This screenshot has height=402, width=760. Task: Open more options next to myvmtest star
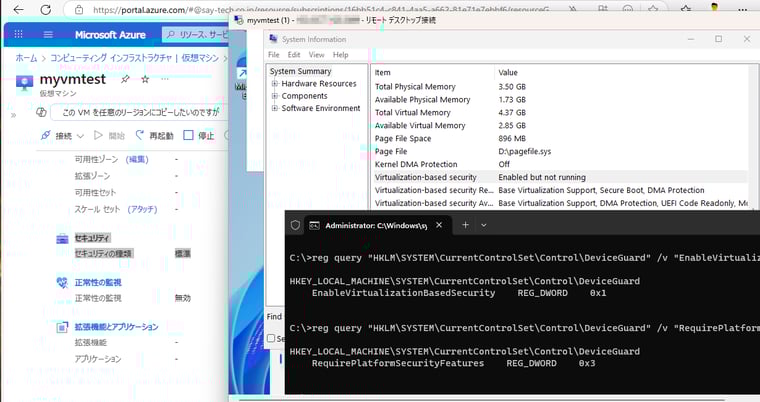(x=165, y=79)
